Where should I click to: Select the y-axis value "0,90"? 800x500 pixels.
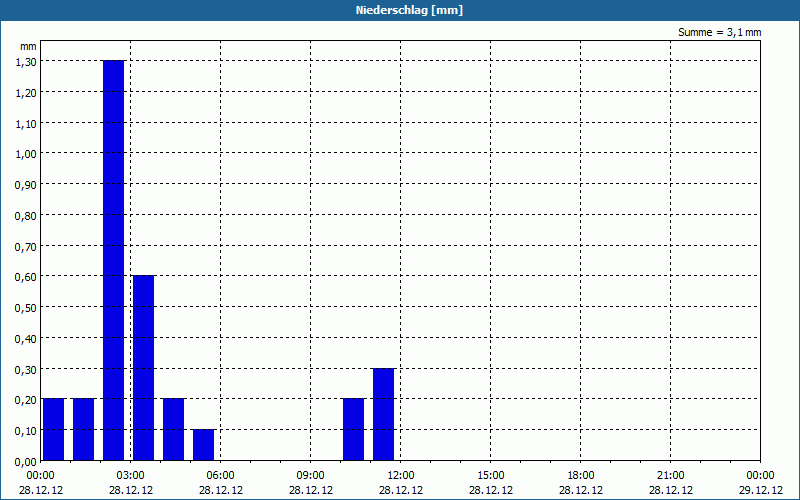[x=26, y=185]
